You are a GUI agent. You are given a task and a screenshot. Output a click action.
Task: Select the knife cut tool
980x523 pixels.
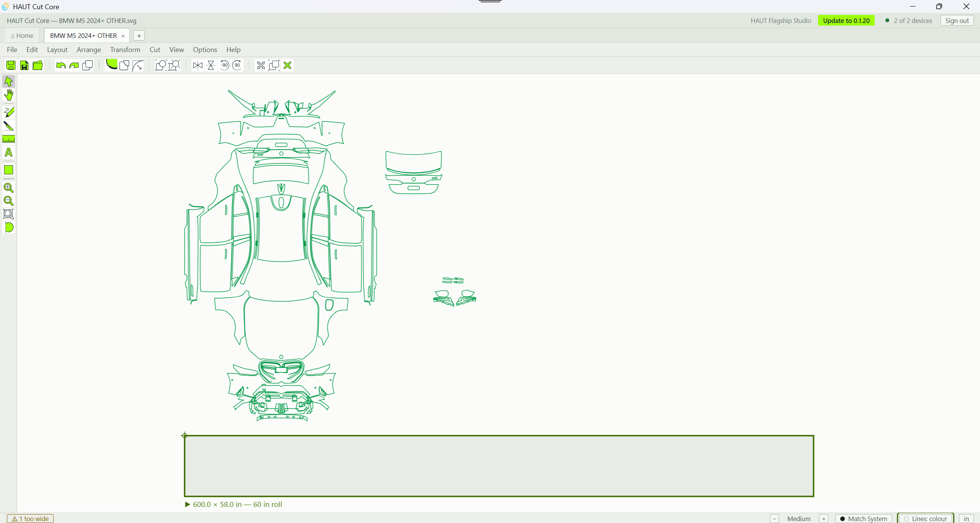8,126
